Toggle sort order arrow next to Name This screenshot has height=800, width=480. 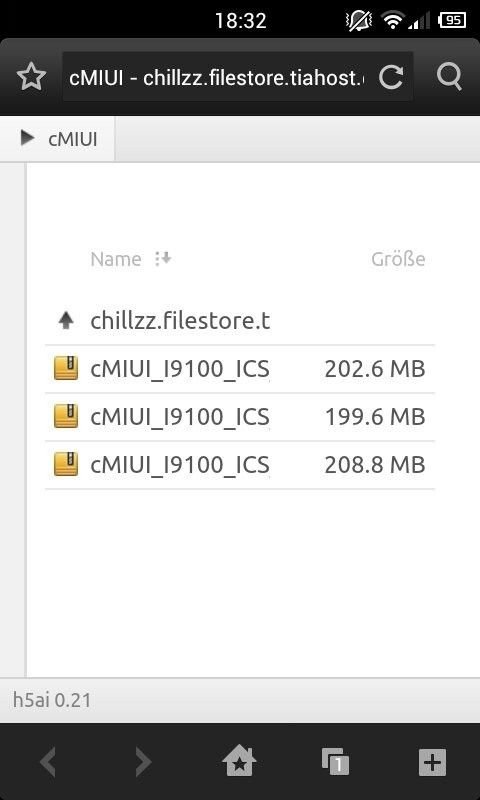(163, 259)
